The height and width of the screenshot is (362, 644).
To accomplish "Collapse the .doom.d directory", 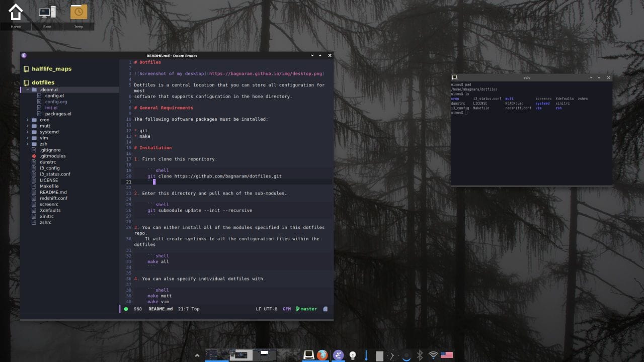I will (28, 89).
